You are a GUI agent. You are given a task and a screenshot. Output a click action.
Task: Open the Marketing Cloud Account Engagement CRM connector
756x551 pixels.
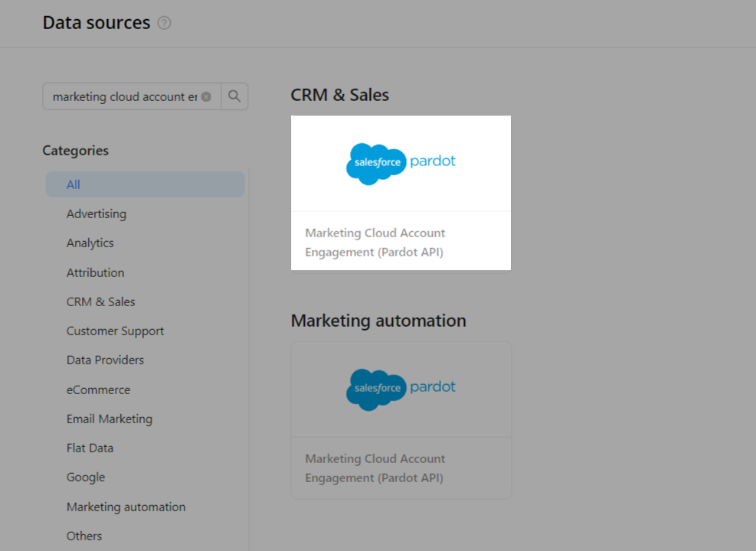[401, 192]
